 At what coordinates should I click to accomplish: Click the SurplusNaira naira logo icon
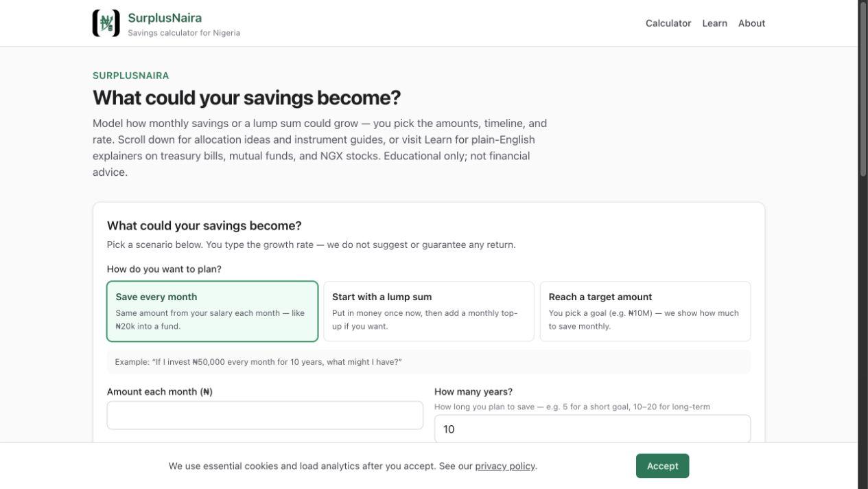click(106, 23)
